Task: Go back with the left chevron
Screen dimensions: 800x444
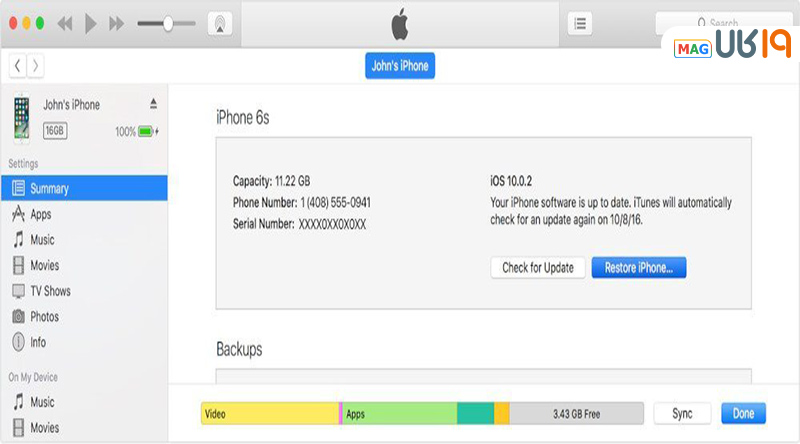Action: 18,66
